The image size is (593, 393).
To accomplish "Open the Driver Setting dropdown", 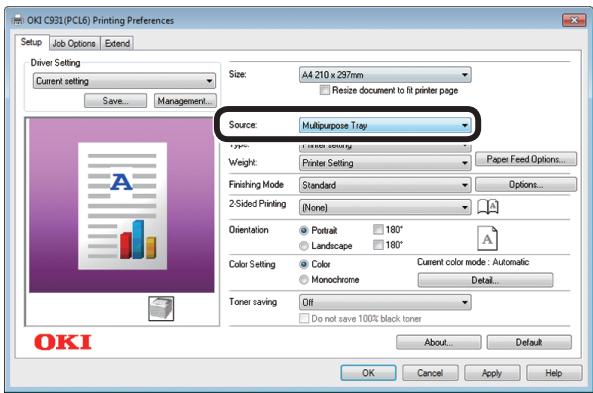I will [124, 81].
